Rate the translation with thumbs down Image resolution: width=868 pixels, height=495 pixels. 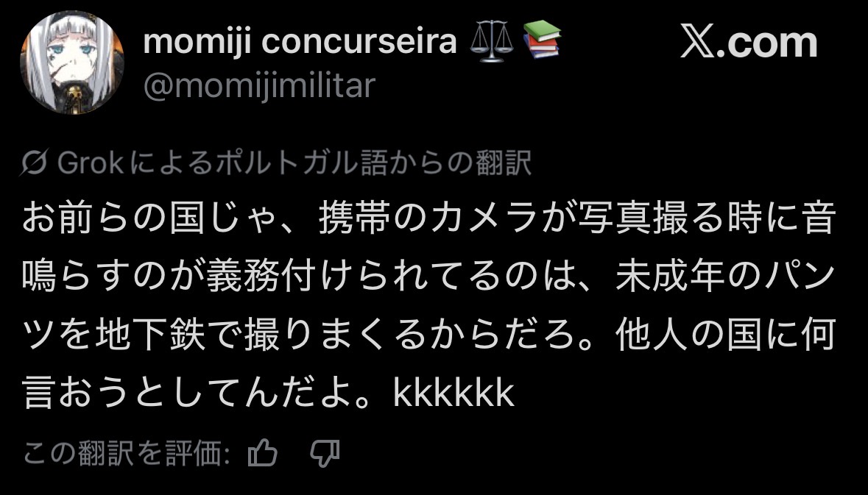tap(325, 454)
